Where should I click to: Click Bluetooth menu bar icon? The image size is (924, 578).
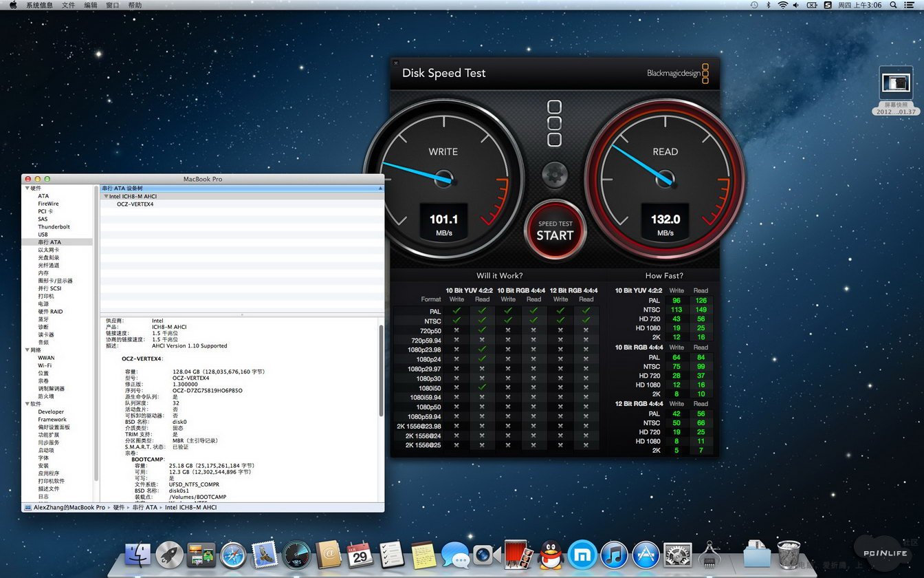pyautogui.click(x=769, y=5)
